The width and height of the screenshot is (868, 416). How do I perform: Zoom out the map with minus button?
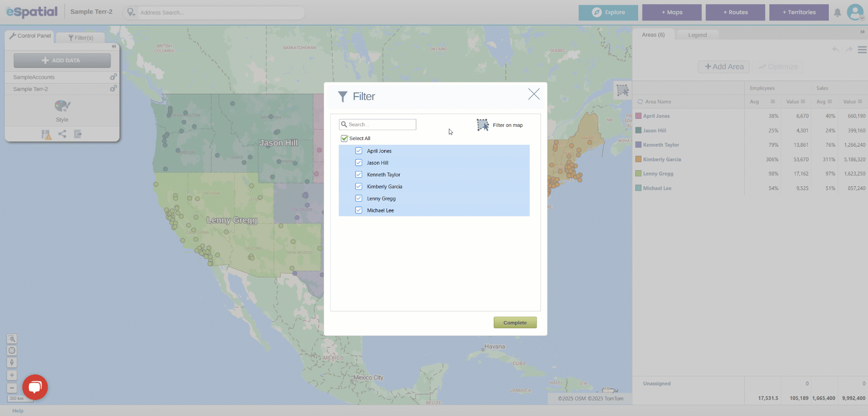(12, 388)
